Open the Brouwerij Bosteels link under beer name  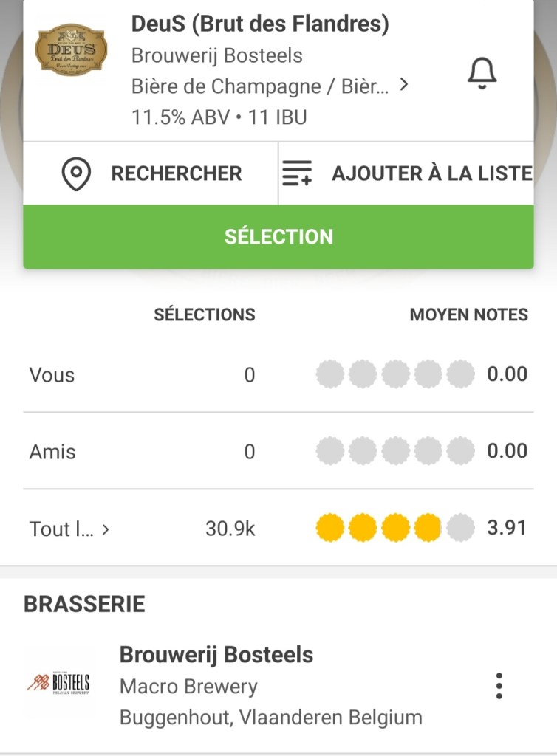pyautogui.click(x=216, y=55)
